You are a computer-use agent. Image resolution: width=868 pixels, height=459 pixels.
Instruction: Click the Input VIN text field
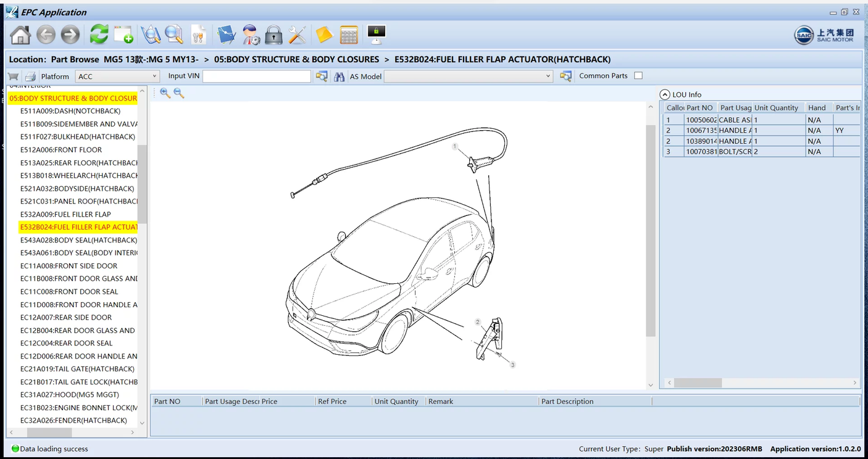pos(256,76)
